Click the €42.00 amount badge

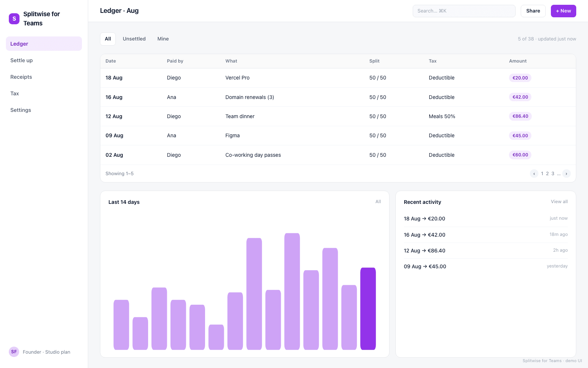(520, 97)
